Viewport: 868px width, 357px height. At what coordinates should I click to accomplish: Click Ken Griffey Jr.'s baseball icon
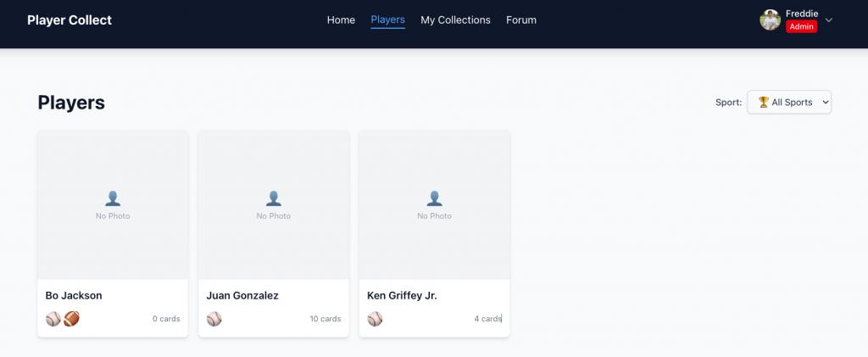tap(375, 319)
